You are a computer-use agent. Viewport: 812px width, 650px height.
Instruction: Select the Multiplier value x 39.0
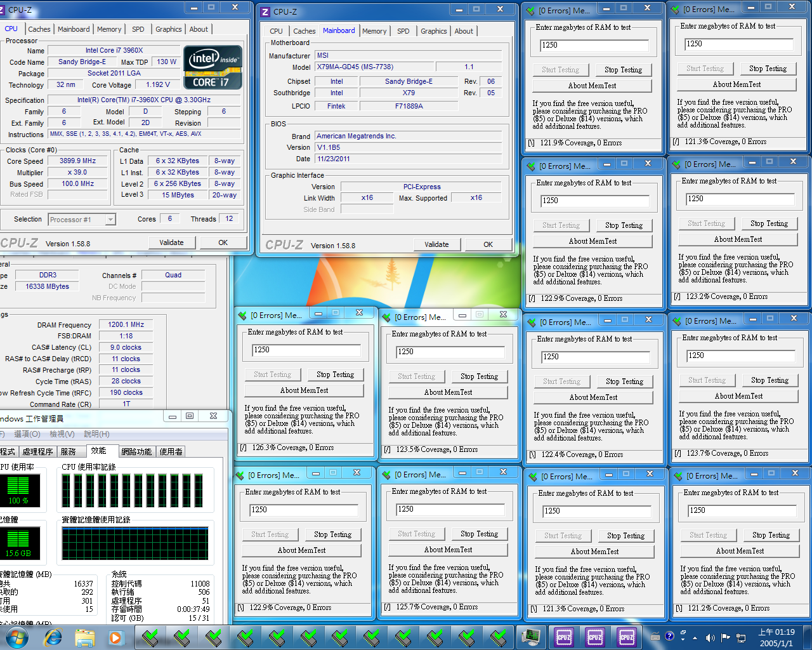pyautogui.click(x=77, y=173)
